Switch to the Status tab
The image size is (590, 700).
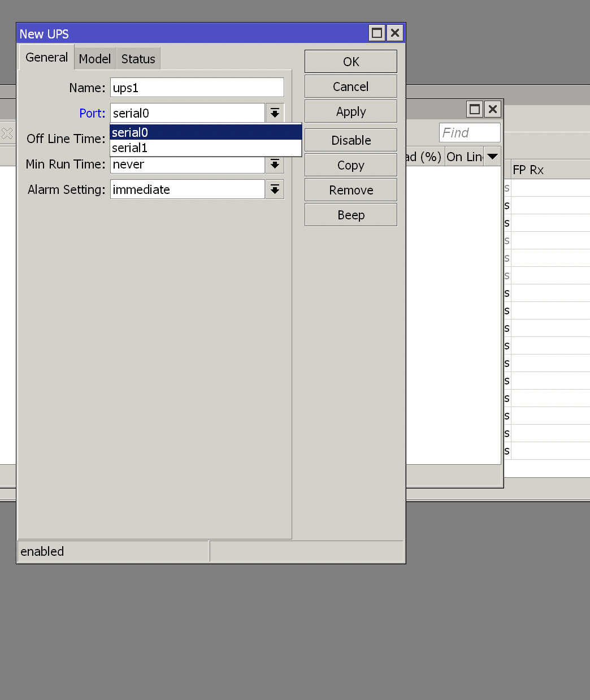pyautogui.click(x=137, y=58)
